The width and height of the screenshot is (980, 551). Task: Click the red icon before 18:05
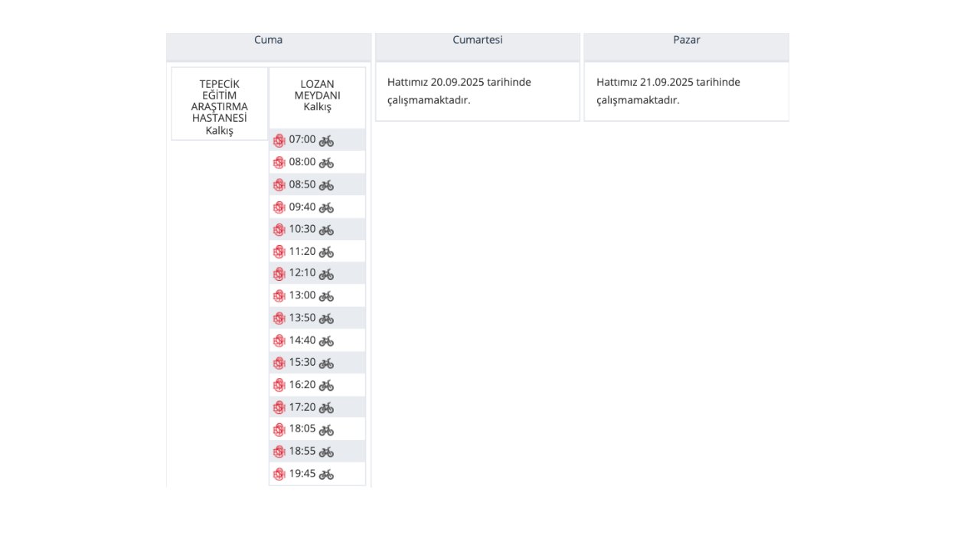coord(279,430)
